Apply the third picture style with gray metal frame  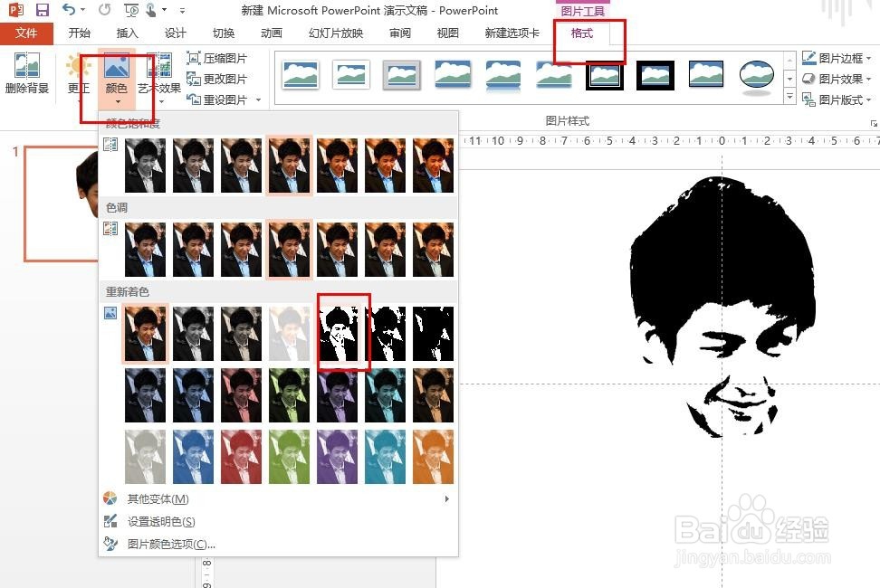(x=402, y=75)
